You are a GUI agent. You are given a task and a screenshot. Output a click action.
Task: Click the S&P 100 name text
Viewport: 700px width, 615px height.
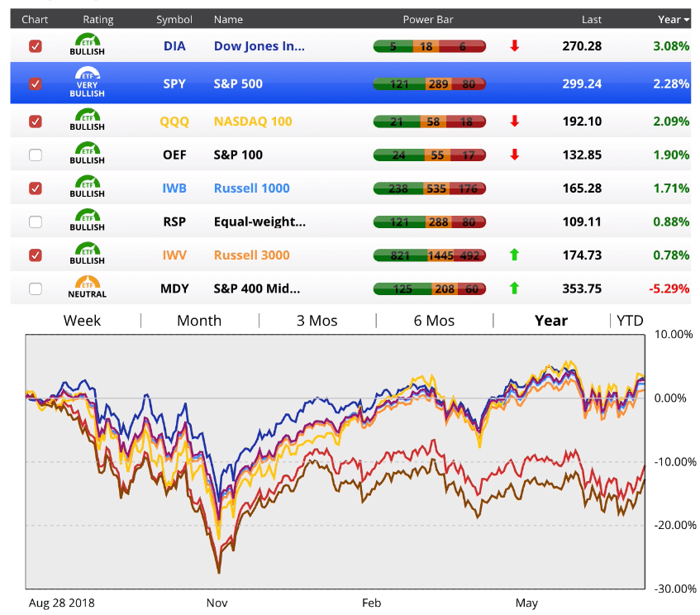tap(238, 155)
